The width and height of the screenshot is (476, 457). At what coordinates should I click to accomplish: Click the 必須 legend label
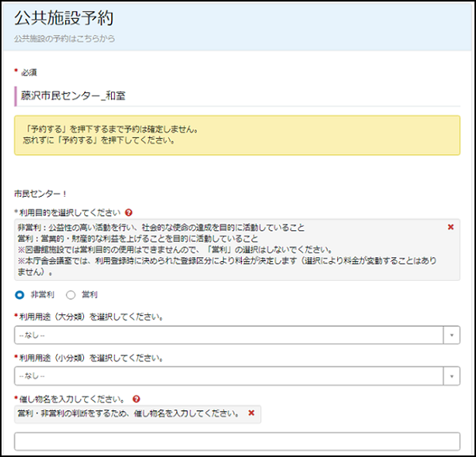click(x=29, y=72)
